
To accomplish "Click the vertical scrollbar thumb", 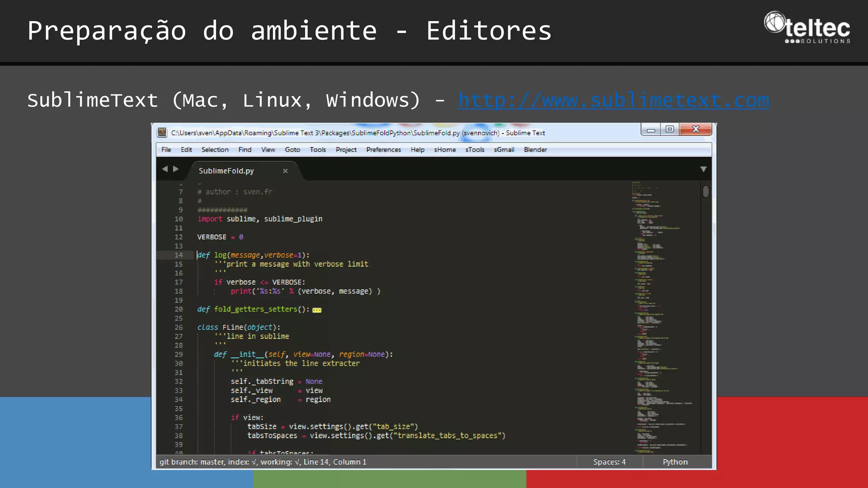I will click(x=706, y=191).
